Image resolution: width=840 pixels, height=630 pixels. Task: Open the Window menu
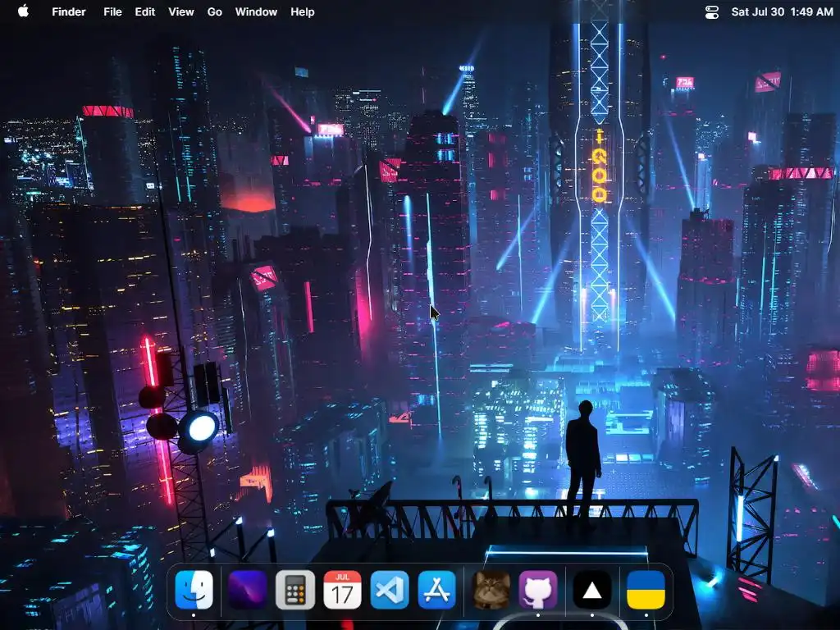pyautogui.click(x=256, y=11)
